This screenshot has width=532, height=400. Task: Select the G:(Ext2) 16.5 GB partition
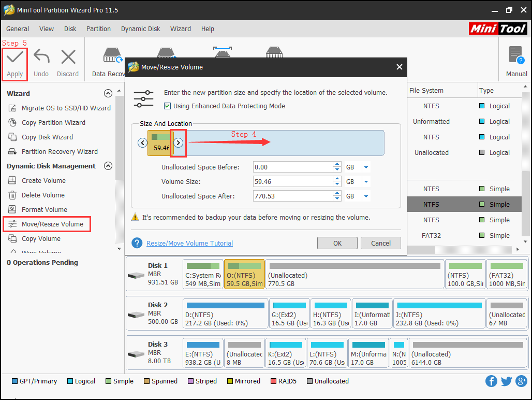click(x=289, y=314)
